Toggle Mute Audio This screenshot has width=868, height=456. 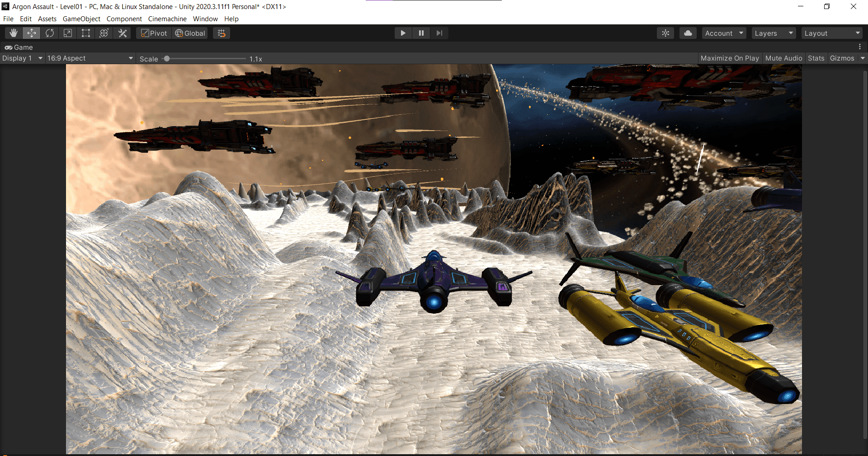(783, 58)
